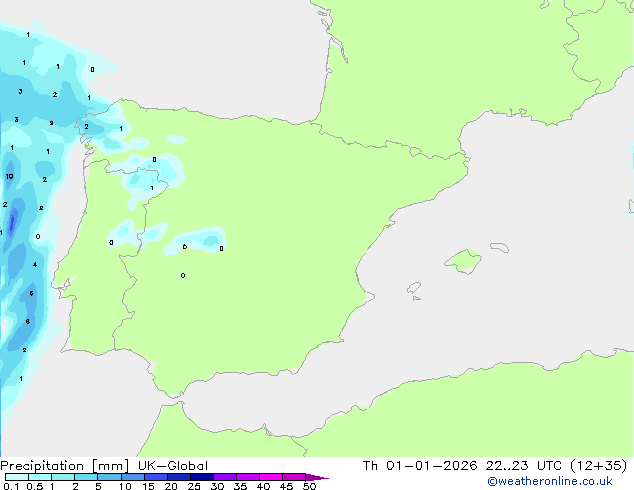The width and height of the screenshot is (634, 490).
Task: Click the '40' legend scale label
Action: pyautogui.click(x=263, y=486)
